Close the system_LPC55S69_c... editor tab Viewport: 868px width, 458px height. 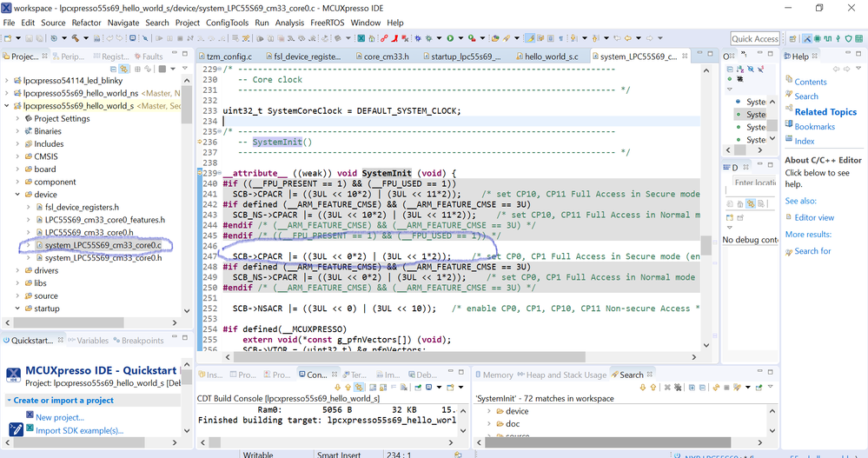[x=685, y=56]
